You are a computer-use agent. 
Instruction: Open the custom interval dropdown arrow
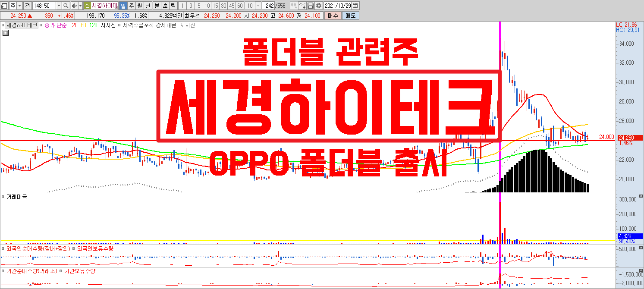point(258,6)
